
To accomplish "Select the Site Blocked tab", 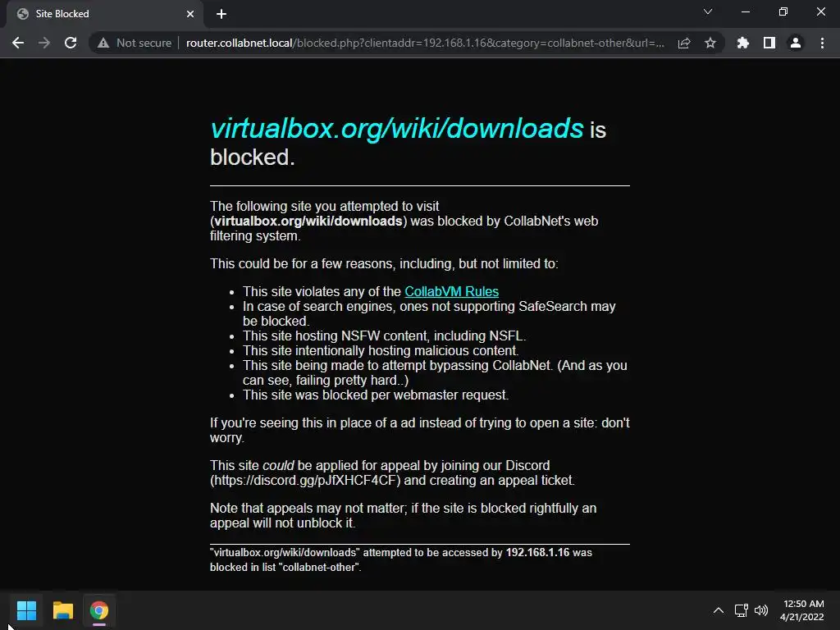I will click(x=105, y=15).
